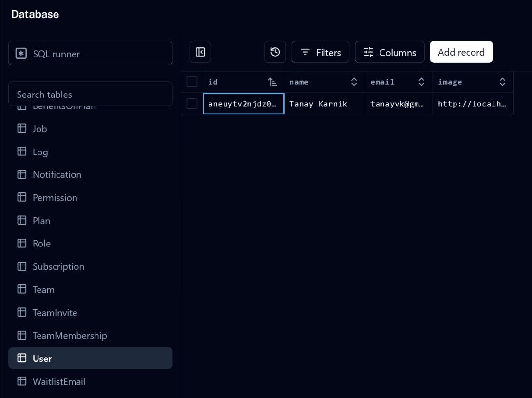Screen dimensions: 532x398
Task: Open the sort dropdown on the email column
Action: click(421, 81)
